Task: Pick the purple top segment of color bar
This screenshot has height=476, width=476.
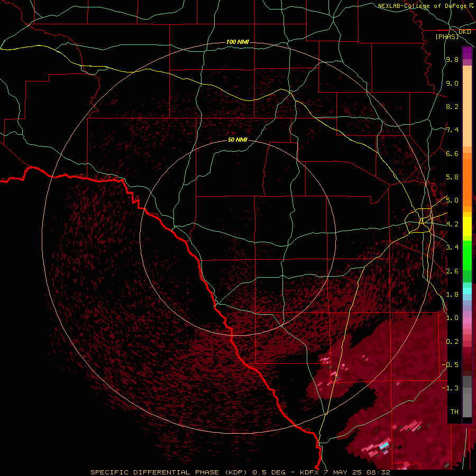Action: point(467,53)
